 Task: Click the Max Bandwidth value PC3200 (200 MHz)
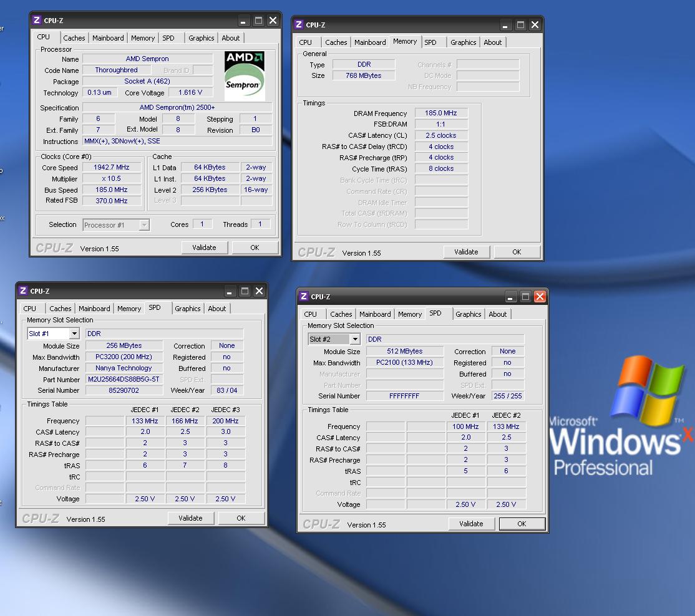point(124,357)
